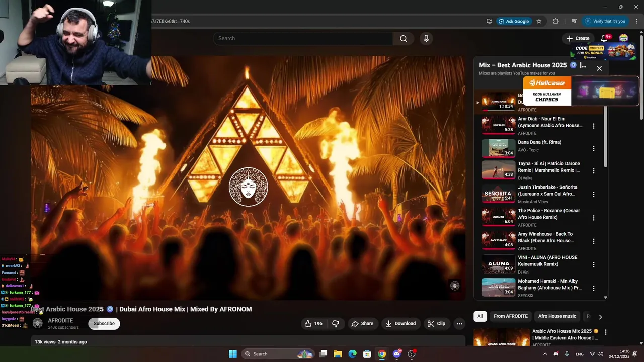This screenshot has width=644, height=362.
Task: Open Discord from taskbar
Action: point(397,354)
